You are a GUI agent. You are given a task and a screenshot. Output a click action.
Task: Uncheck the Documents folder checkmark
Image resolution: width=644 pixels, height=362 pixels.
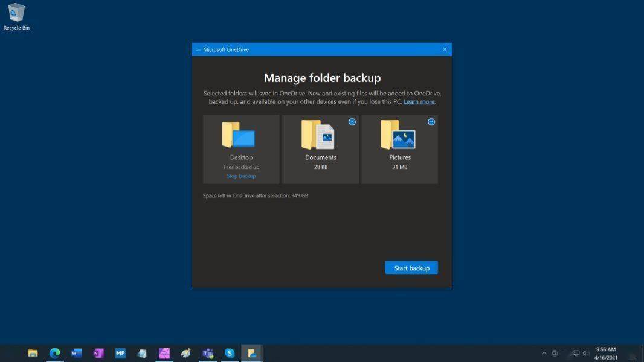[x=352, y=122]
